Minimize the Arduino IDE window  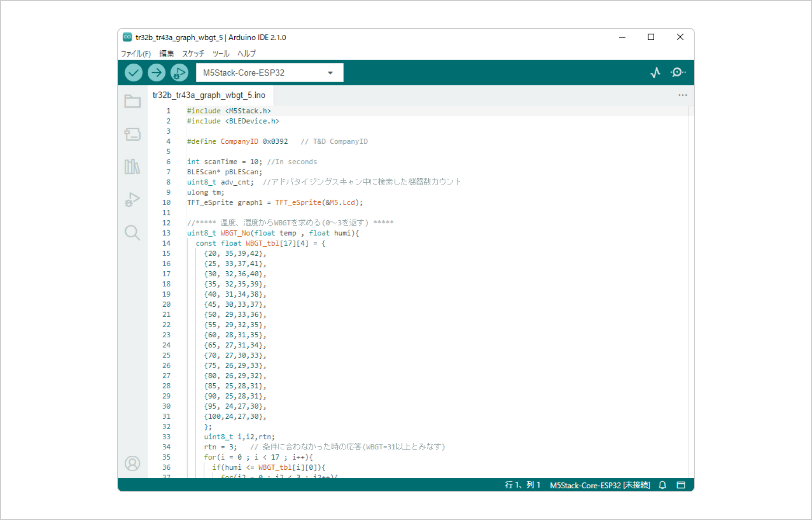(x=622, y=37)
